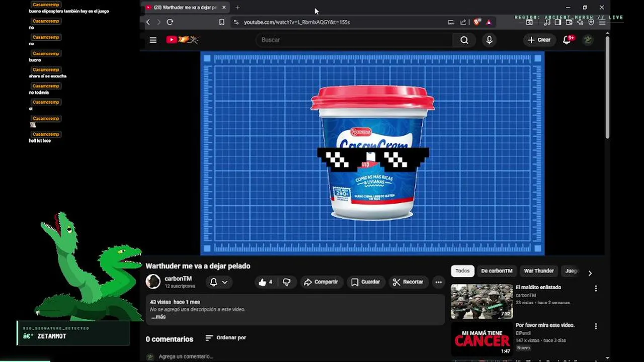Open more actions three-dot menu under video
This screenshot has width=644, height=362.
439,282
